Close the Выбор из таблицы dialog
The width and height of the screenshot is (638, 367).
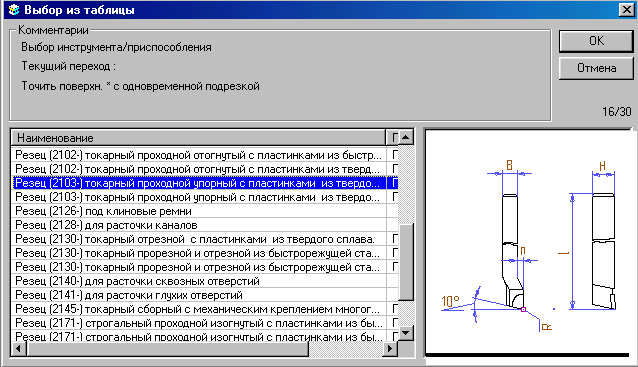pos(627,10)
